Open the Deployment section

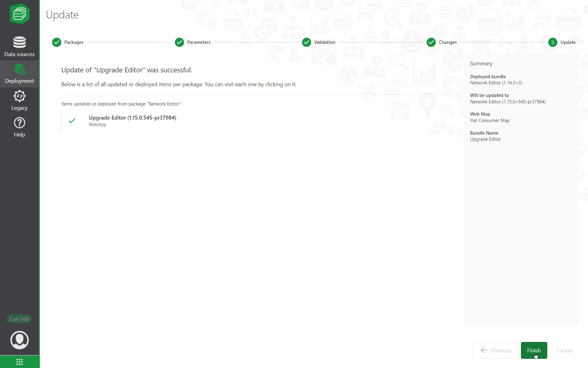point(19,74)
